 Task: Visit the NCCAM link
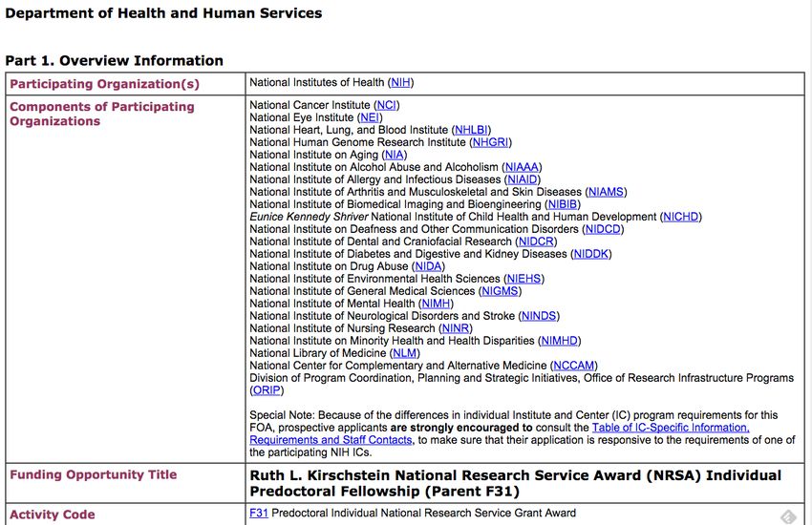click(x=574, y=366)
